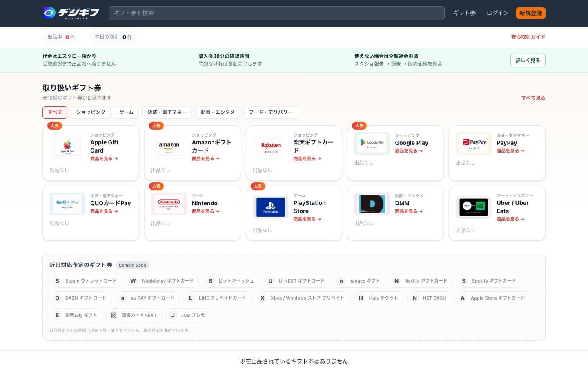Viewport: 588px width, 368px height.
Task: Click the QUOカードPay logo image
Action: point(67,204)
